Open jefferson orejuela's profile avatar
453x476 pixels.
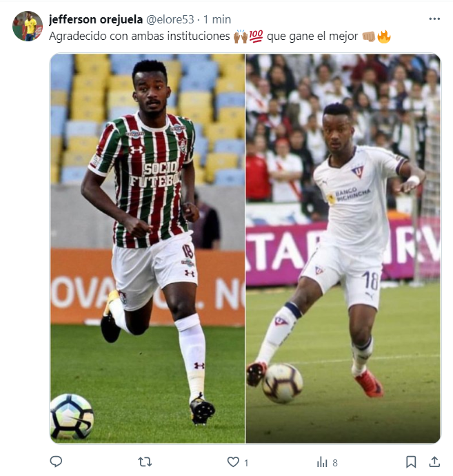pos(28,26)
